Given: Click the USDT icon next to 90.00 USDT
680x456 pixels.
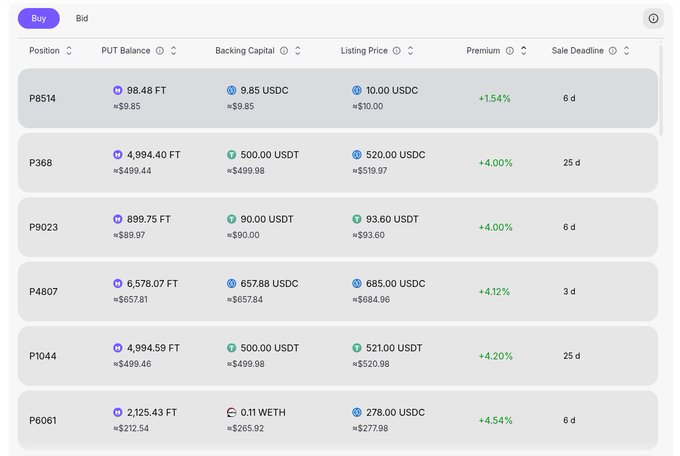Looking at the screenshot, I should (x=232, y=219).
